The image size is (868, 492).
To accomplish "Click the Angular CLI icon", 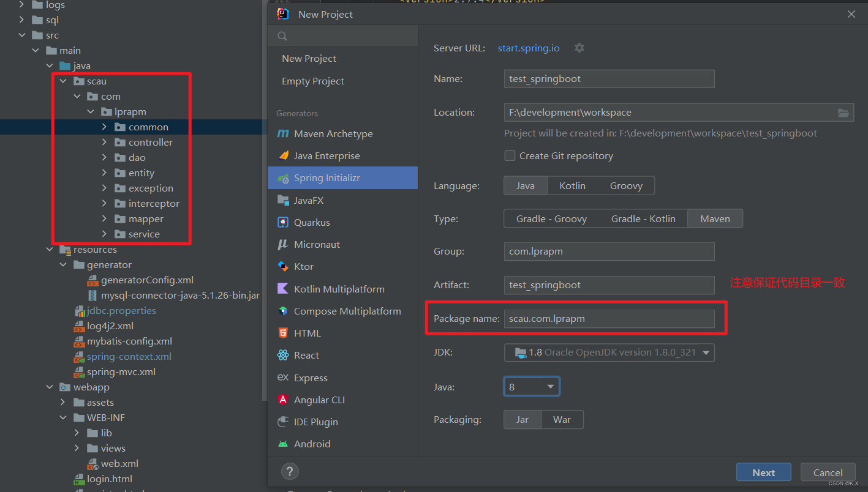I will tap(283, 400).
